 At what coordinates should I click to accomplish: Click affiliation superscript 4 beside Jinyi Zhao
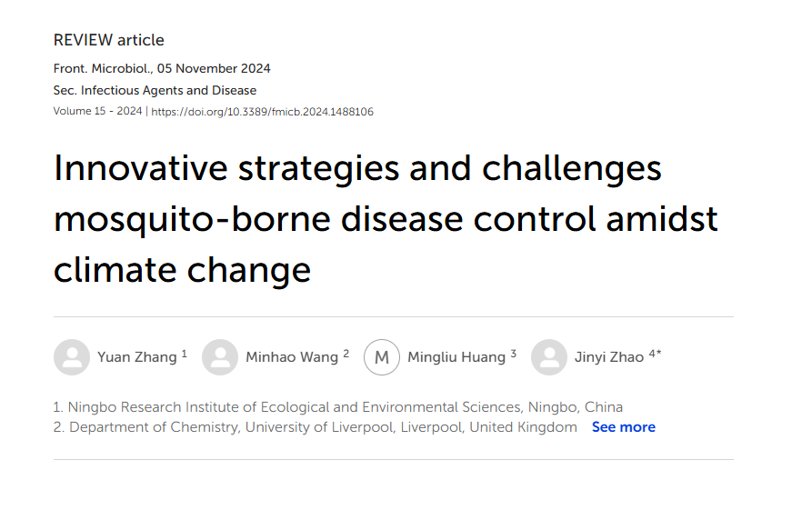coord(652,354)
